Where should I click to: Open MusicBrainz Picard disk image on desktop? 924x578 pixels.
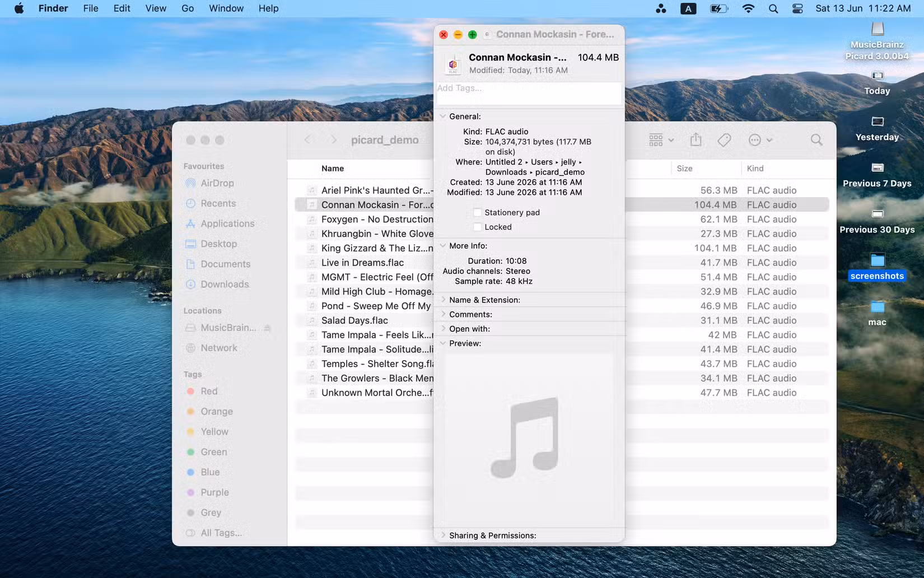pos(877,40)
